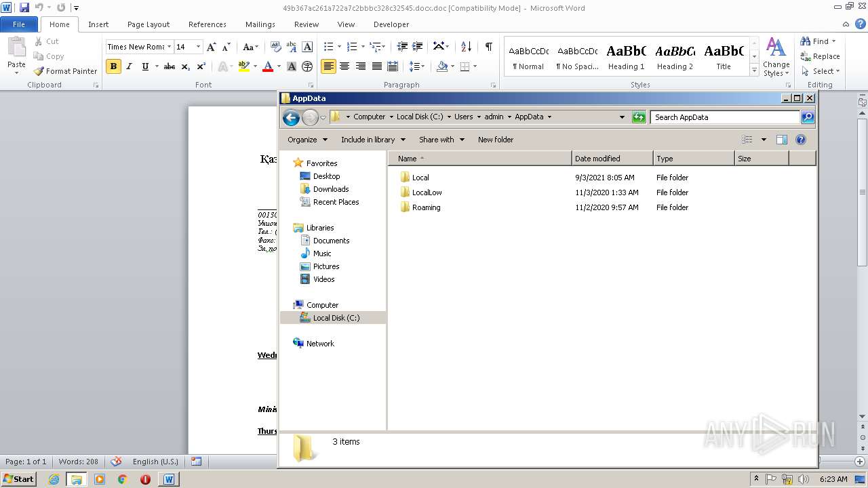Toggle Align Text Left
The height and width of the screenshot is (488, 868).
329,66
